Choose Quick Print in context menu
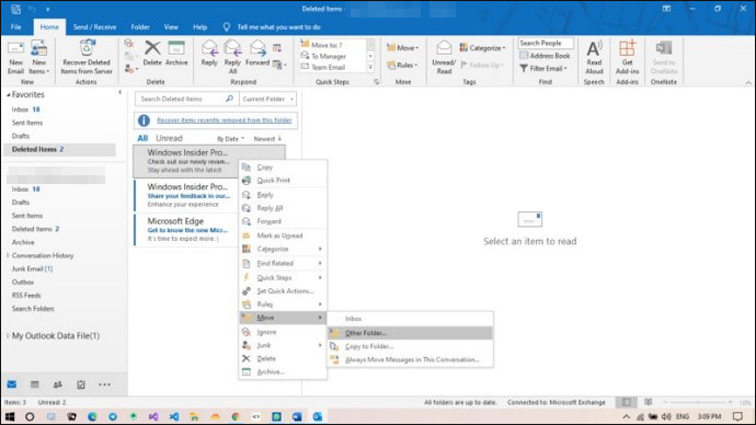The height and width of the screenshot is (425, 756). coord(283,180)
